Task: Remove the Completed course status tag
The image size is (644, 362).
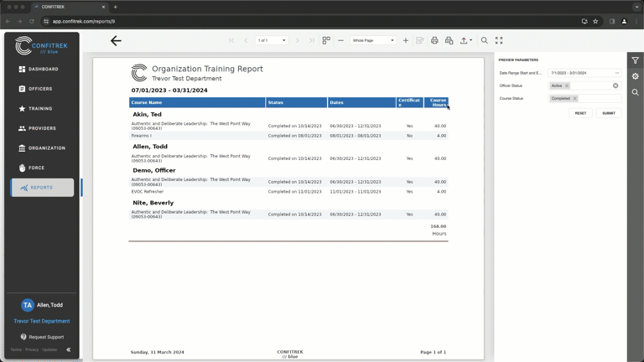Action: [575, 99]
